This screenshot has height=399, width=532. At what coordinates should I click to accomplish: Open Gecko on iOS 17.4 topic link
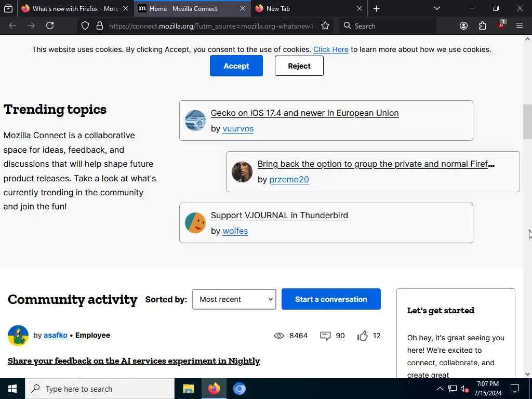(304, 113)
